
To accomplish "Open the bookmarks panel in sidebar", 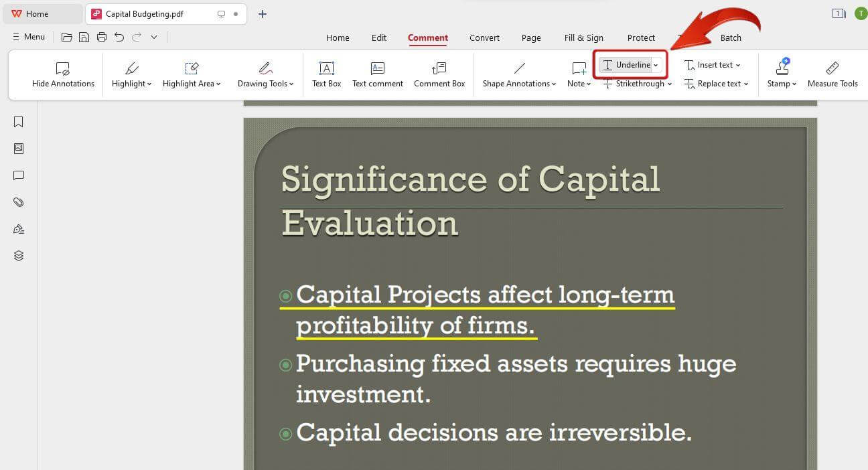I will pyautogui.click(x=19, y=122).
